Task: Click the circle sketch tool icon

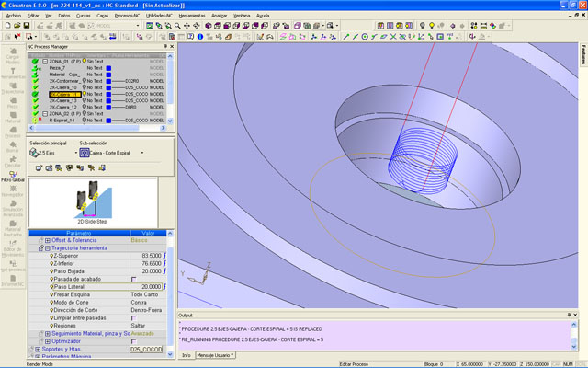Action: pos(365,37)
